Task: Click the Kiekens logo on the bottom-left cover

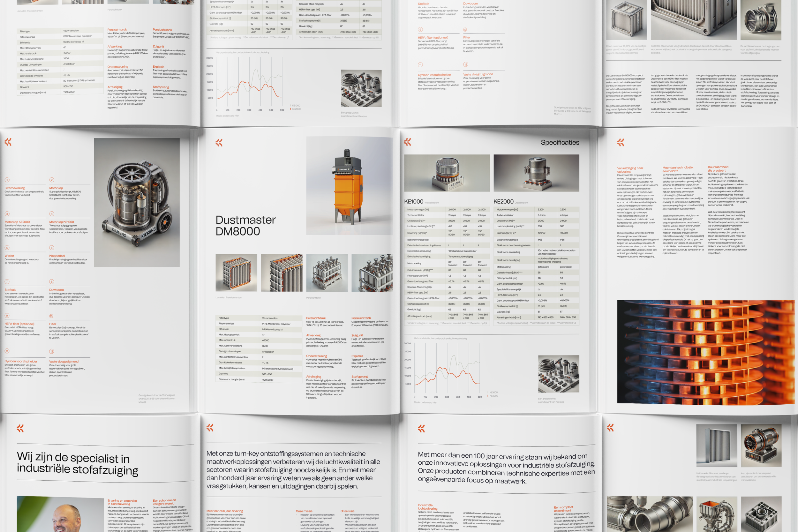Action: pos(20,429)
